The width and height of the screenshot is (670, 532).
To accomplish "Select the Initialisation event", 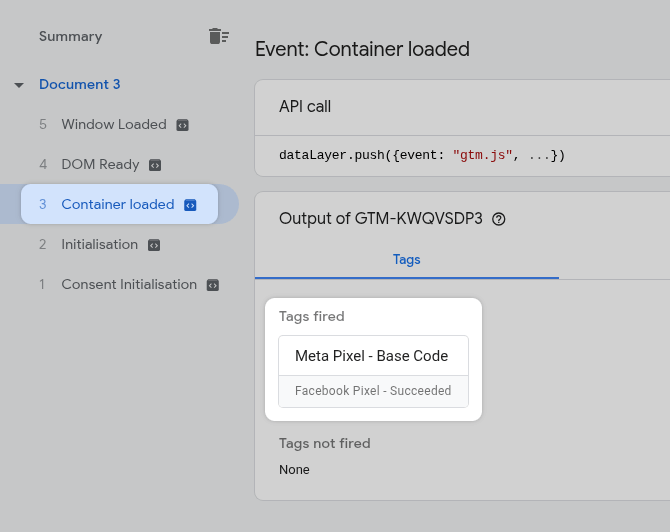I will tap(100, 244).
